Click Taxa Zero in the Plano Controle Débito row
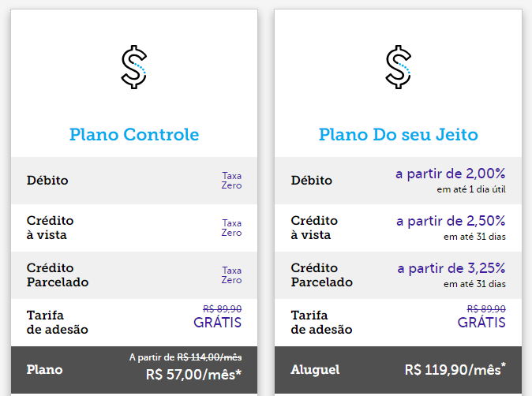The height and width of the screenshot is (396, 532). click(232, 181)
